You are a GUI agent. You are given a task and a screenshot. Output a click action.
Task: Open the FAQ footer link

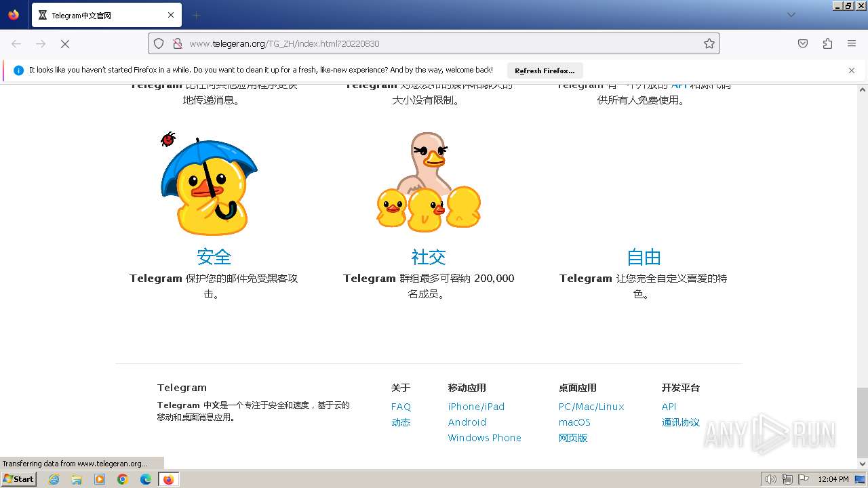401,407
